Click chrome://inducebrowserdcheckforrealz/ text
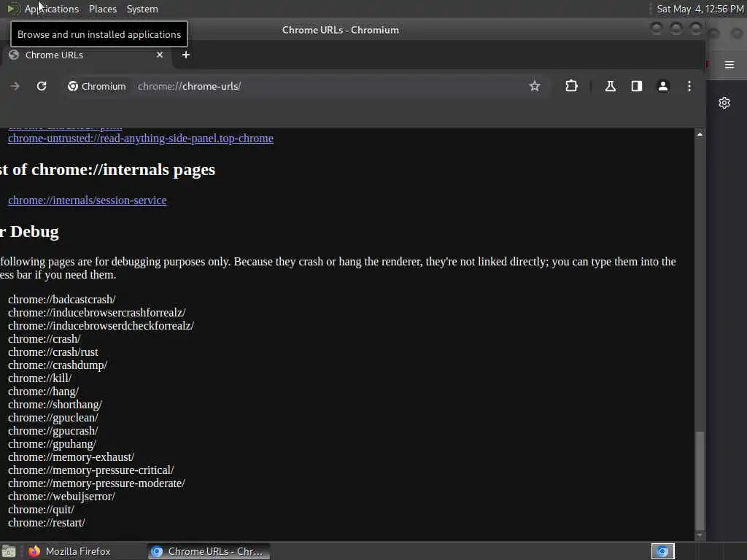This screenshot has height=560, width=747. click(x=101, y=326)
